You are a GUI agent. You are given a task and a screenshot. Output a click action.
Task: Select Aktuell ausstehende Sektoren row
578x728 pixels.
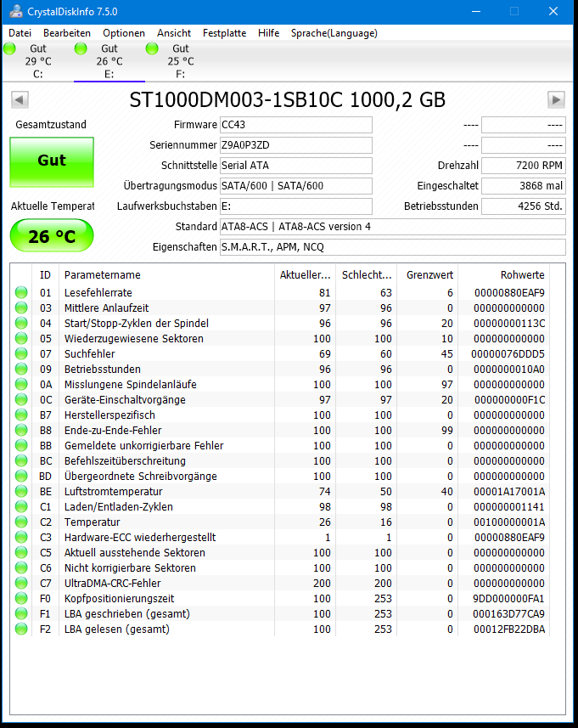pos(280,552)
